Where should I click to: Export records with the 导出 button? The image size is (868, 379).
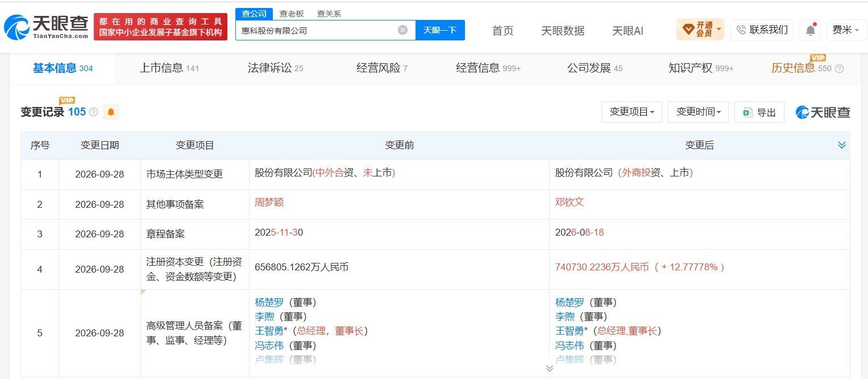[759, 112]
